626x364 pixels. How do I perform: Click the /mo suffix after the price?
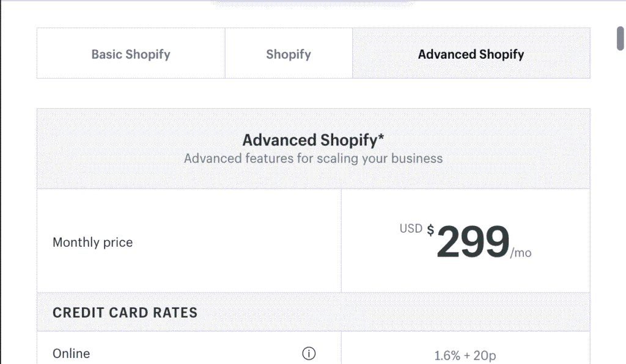pos(521,253)
